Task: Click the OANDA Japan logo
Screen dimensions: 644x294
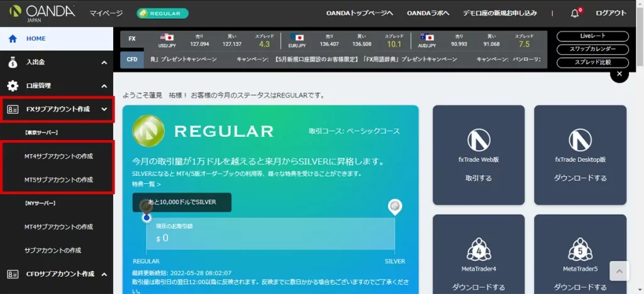Action: 43,13
